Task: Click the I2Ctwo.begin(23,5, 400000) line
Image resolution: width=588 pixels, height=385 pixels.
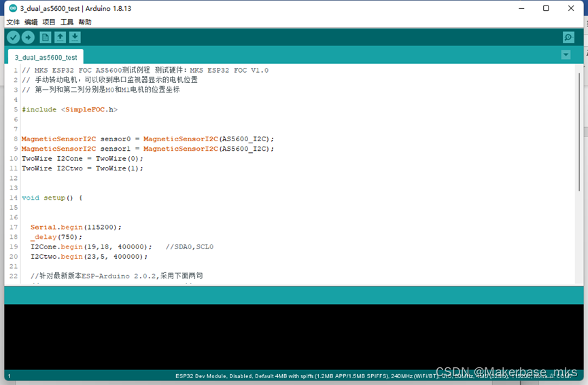Action: pyautogui.click(x=89, y=257)
